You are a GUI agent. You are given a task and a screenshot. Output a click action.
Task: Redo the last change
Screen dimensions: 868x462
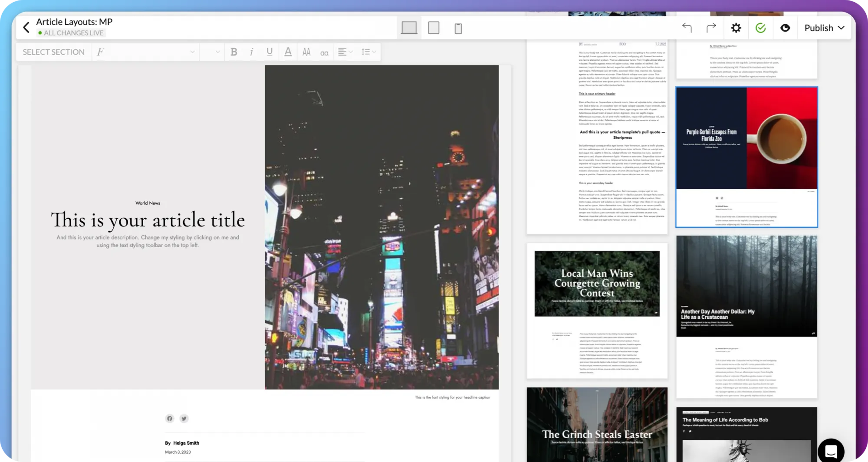[x=711, y=28]
